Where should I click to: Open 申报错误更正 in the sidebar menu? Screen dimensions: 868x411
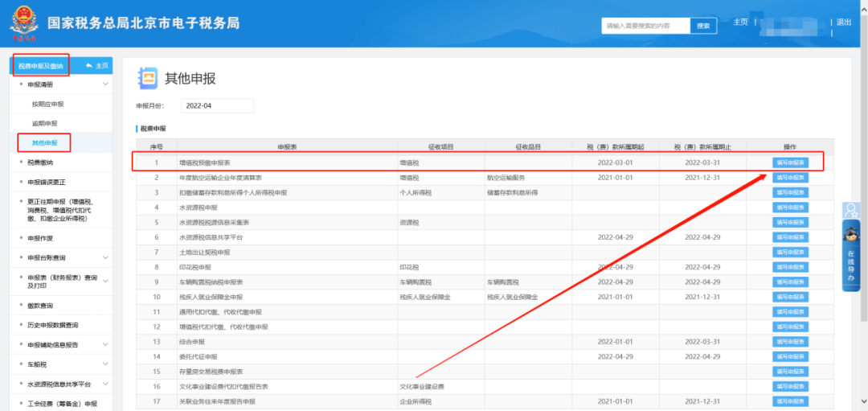(x=47, y=182)
